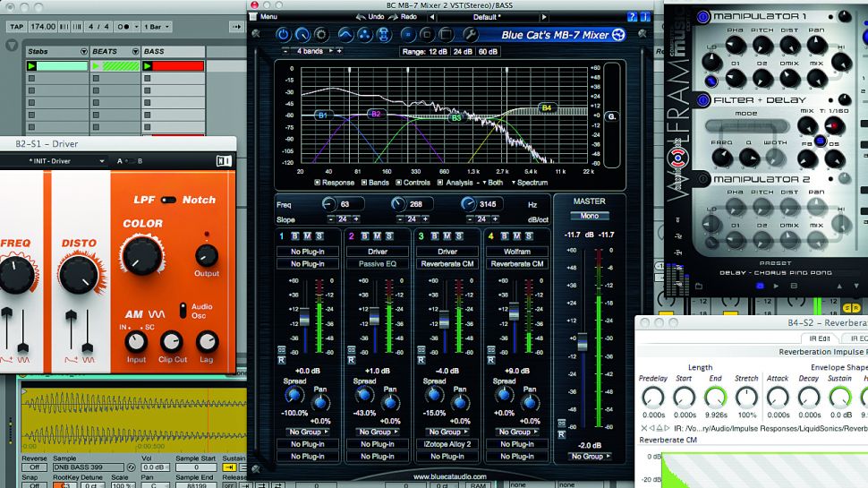Click band 1 reset R icon
Screen dimensions: 868x488
[x=281, y=360]
